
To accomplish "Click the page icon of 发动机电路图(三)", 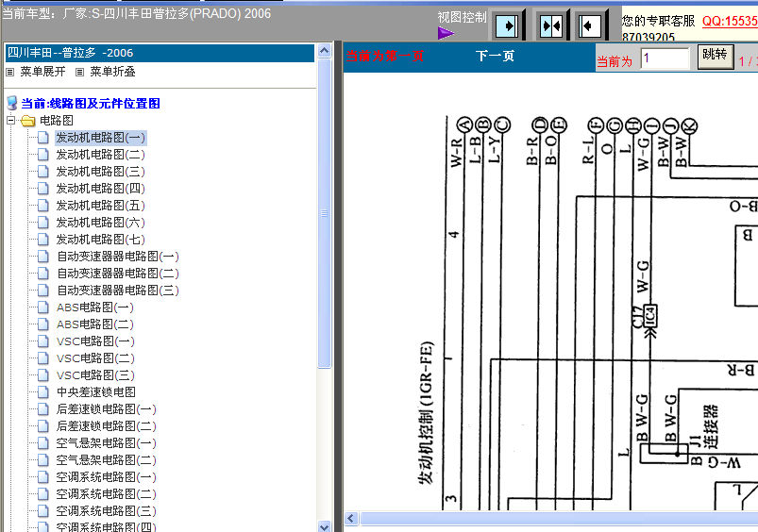I will 43,172.
